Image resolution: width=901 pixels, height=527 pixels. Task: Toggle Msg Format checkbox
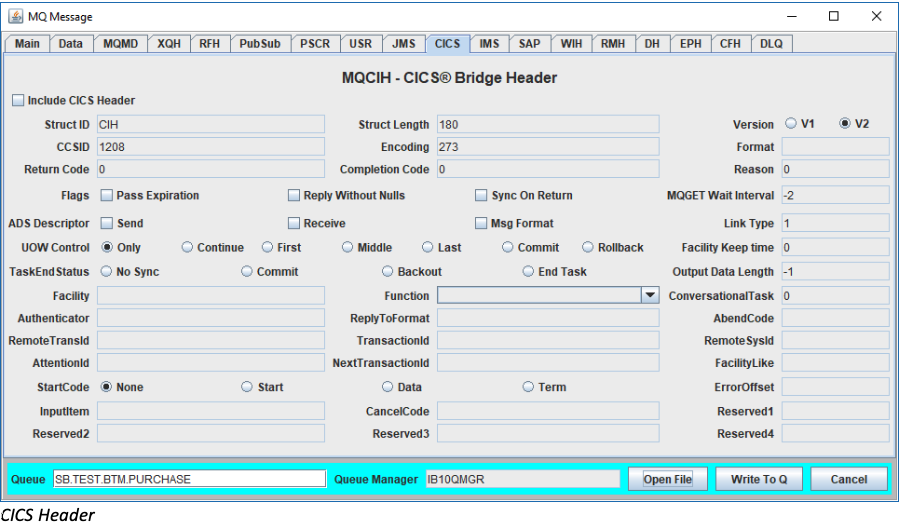click(481, 223)
